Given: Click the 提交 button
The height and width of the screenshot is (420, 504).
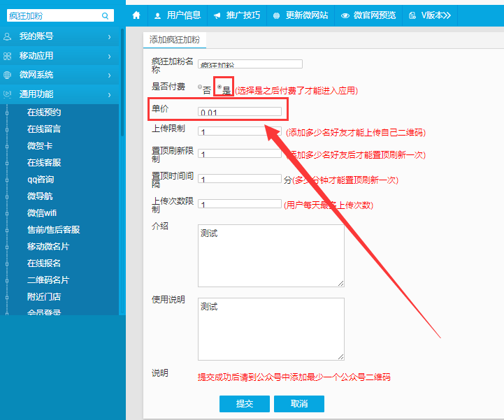Looking at the screenshot, I should pos(245,404).
